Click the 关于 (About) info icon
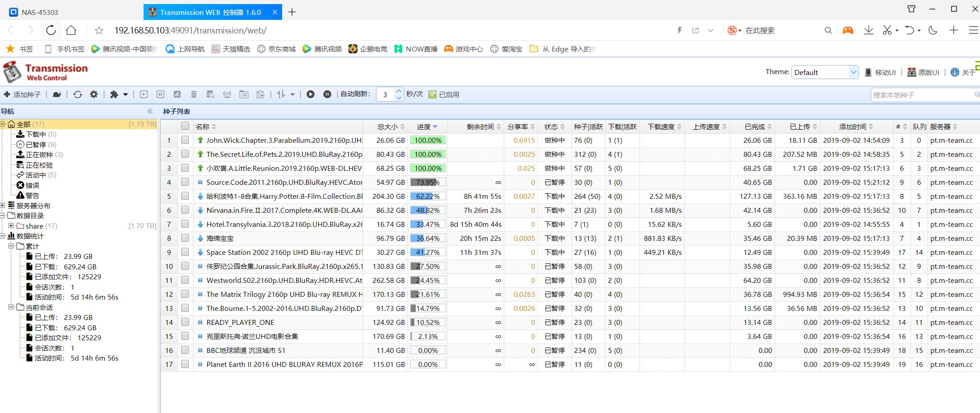The image size is (980, 413). click(954, 72)
